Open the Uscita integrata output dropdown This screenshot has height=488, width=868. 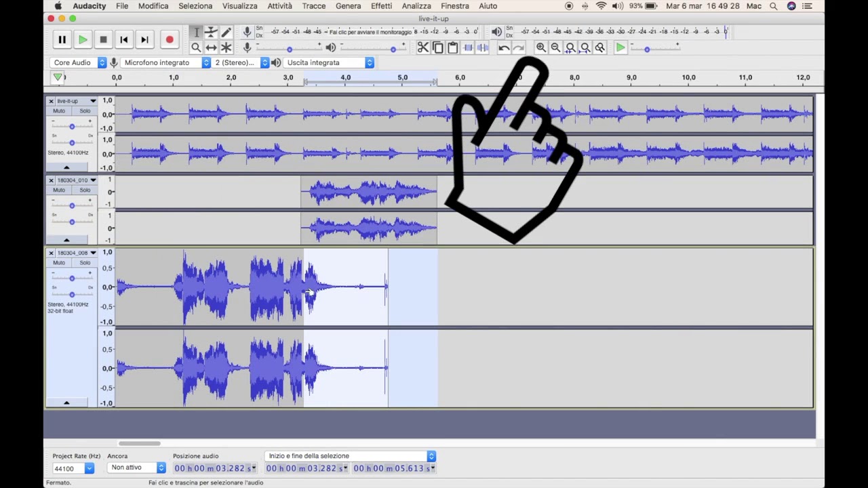(x=329, y=62)
